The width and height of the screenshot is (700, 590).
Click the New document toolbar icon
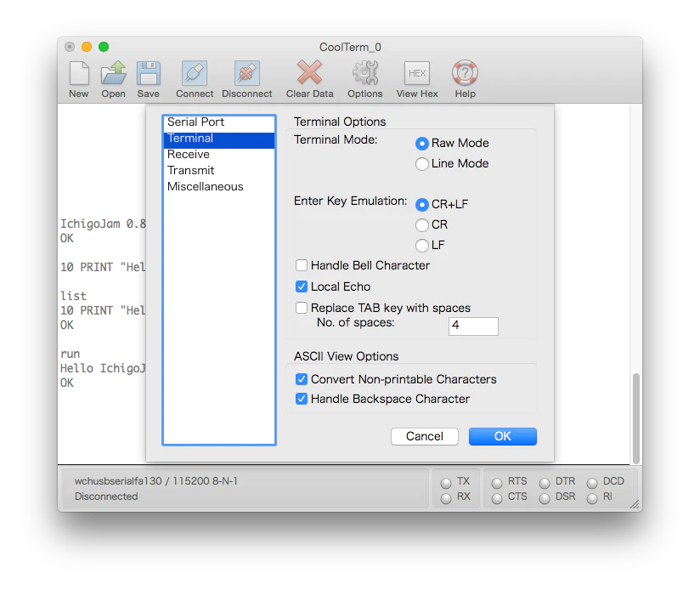[79, 73]
